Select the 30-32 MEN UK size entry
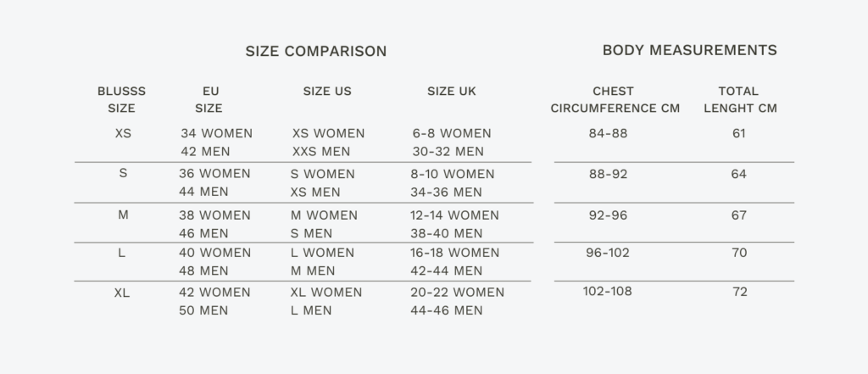 [x=448, y=152]
